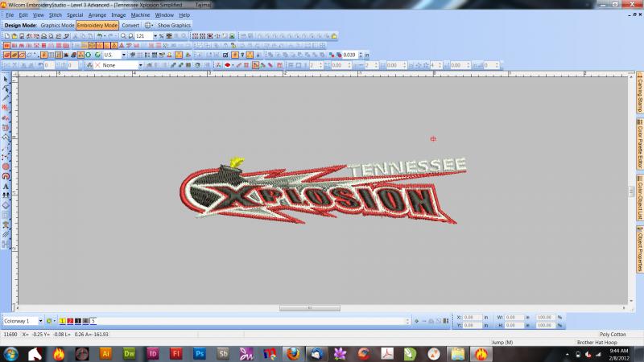Screen dimensions: 644x362
Task: Open the None fabric dropdown
Action: tap(140, 65)
